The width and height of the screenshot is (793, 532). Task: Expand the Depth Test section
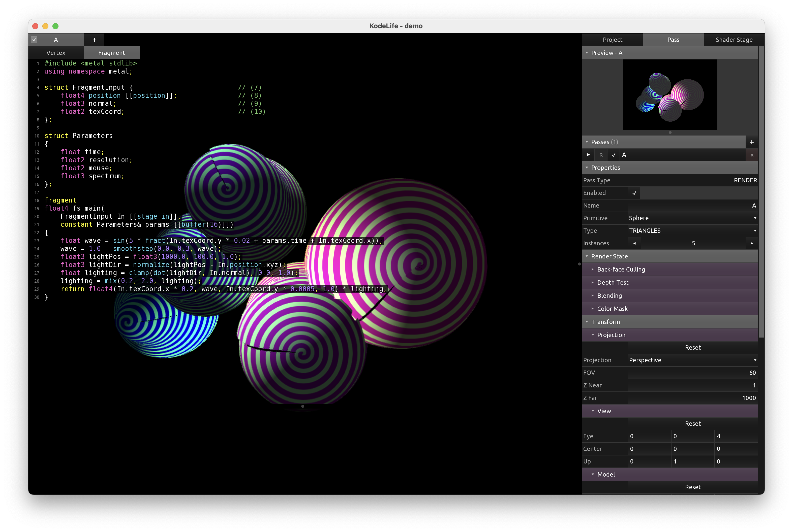coord(613,282)
